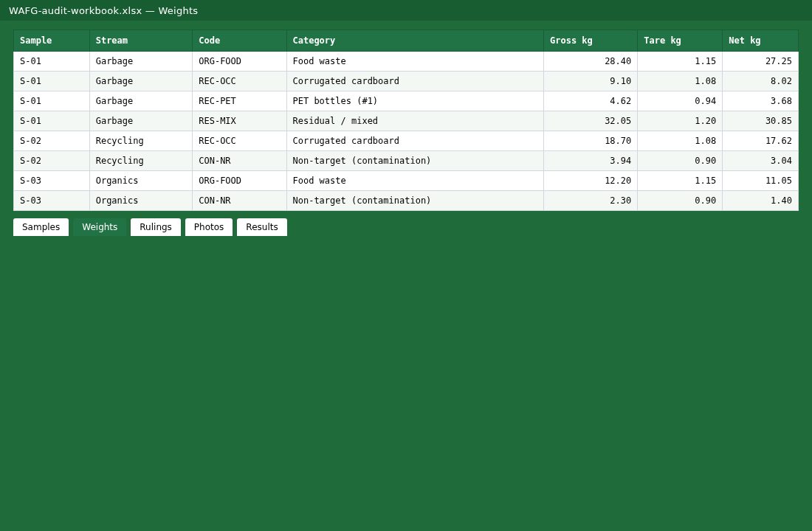Select gross weight cell 2.30
The image size is (812, 531).
point(591,201)
